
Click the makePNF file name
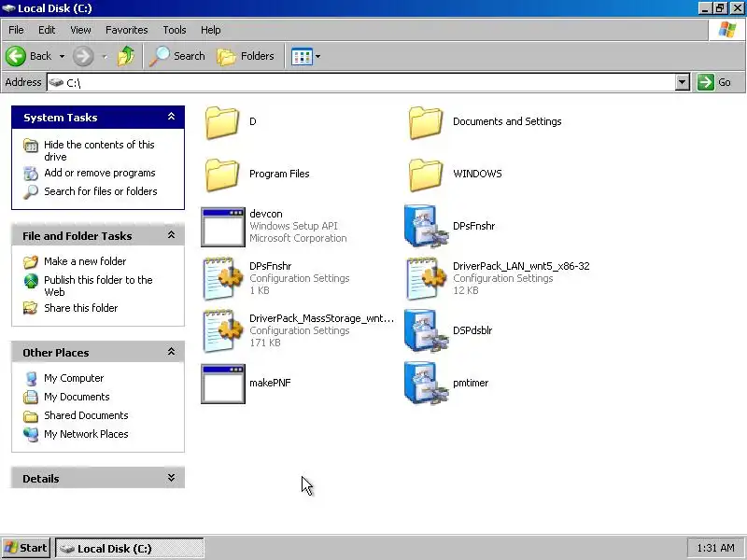coord(270,383)
